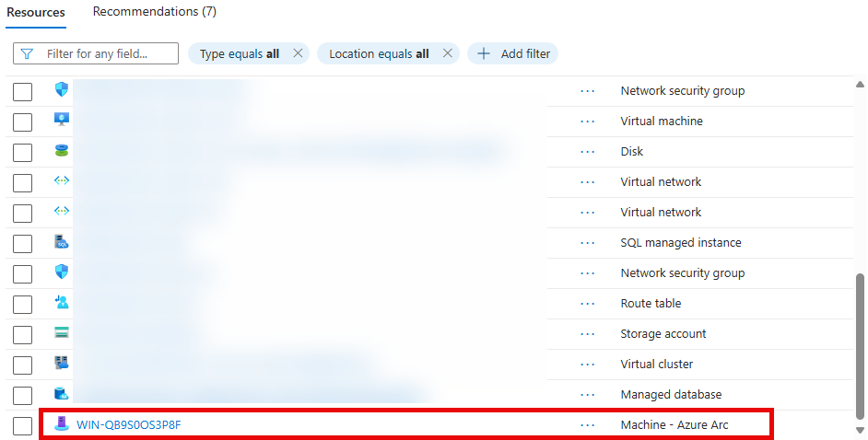Click the Azure Arc machine icon
The image size is (868, 440).
(x=62, y=424)
